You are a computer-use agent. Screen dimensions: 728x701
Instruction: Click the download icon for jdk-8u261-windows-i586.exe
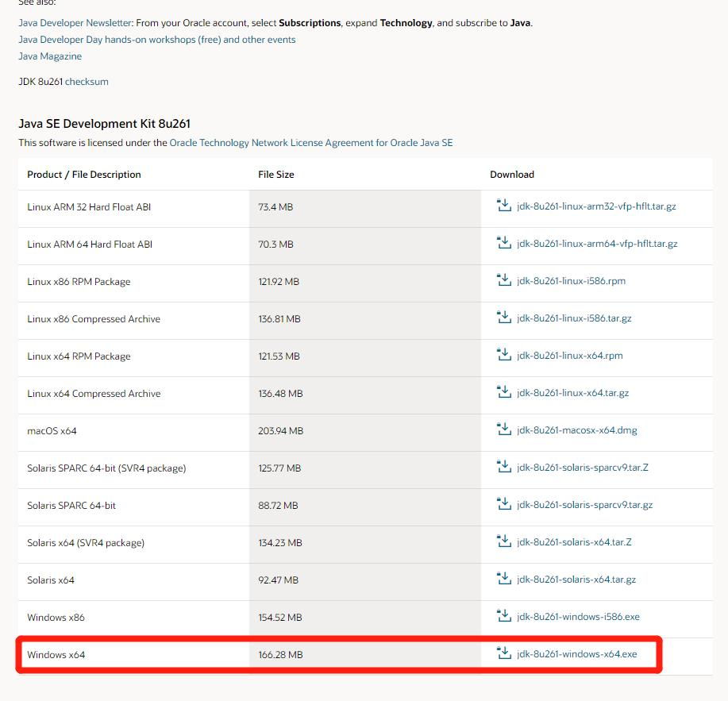(x=504, y=615)
